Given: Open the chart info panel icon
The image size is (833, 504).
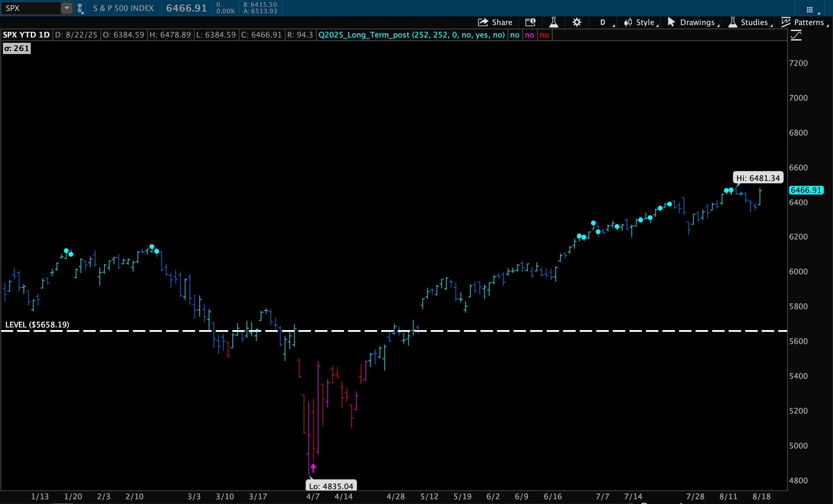Looking at the screenshot, I should coord(530,22).
